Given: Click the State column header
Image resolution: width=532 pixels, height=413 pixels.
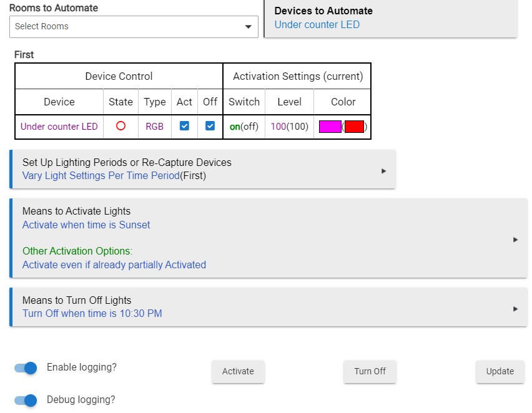Looking at the screenshot, I should (x=121, y=102).
